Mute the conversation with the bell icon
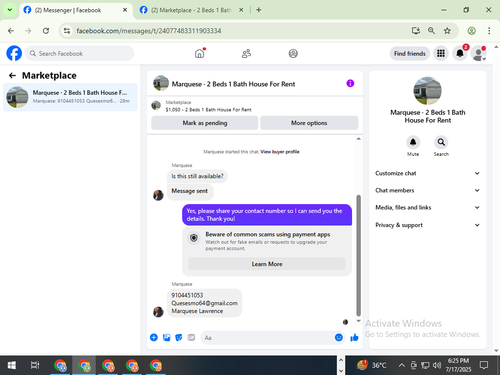Image resolution: width=500 pixels, height=375 pixels. 413,142
